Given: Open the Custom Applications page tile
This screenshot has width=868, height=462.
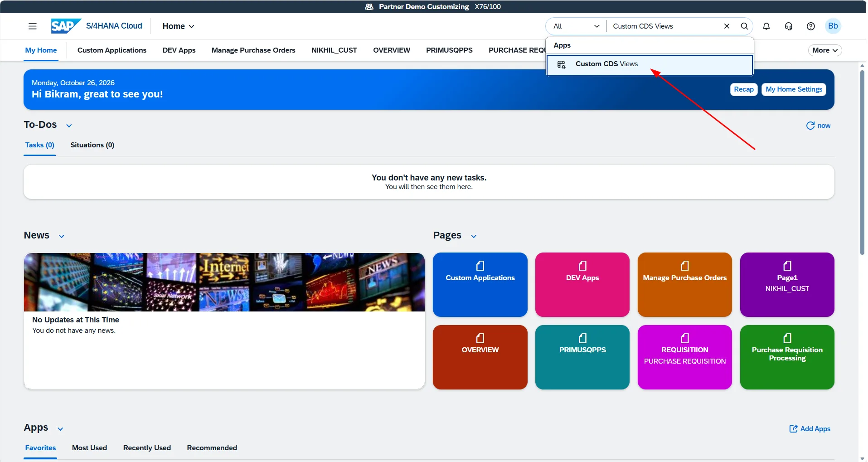Looking at the screenshot, I should click(480, 285).
